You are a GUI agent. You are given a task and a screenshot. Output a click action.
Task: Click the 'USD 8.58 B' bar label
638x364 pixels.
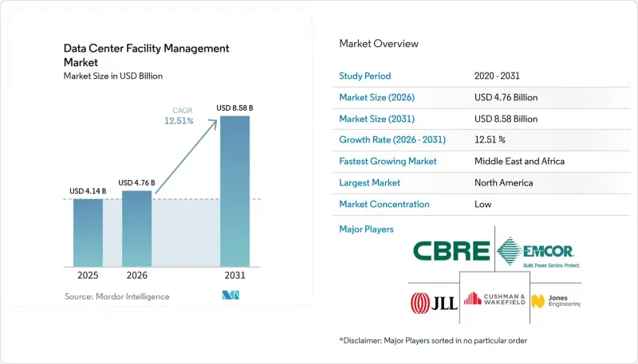(234, 108)
